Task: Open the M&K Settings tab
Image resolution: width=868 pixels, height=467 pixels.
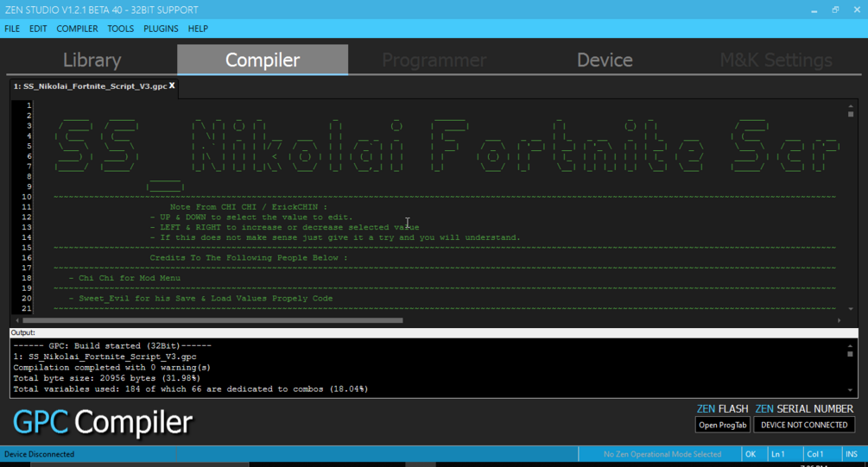Action: (x=776, y=60)
